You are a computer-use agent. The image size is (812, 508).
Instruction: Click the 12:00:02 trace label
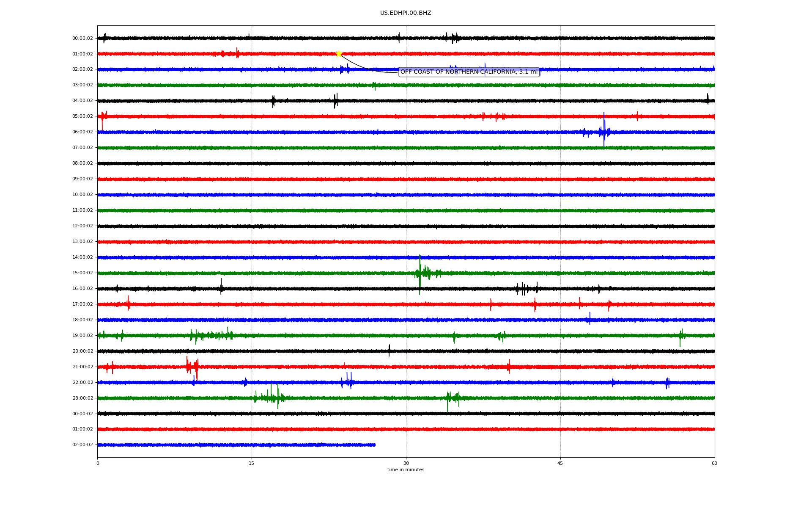(x=82, y=226)
